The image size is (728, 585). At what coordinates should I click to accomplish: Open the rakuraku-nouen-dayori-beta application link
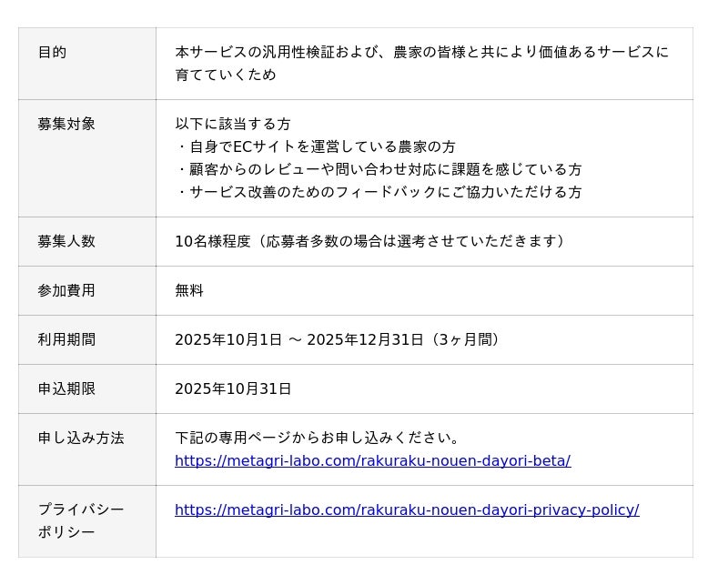click(x=372, y=461)
